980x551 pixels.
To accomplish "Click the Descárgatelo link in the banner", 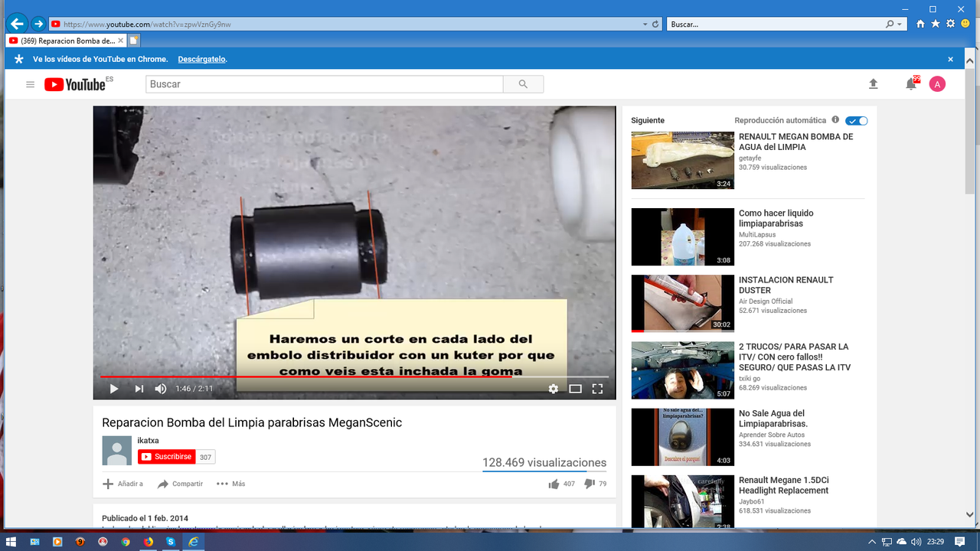I will coord(202,59).
